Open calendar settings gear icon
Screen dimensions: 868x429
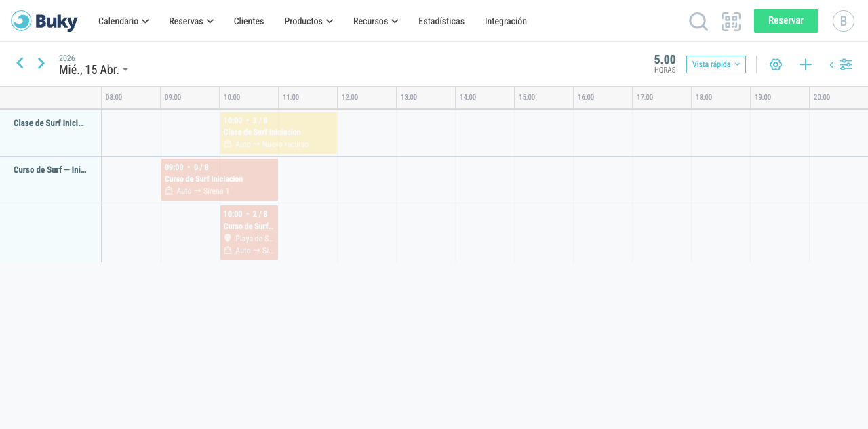(x=776, y=64)
